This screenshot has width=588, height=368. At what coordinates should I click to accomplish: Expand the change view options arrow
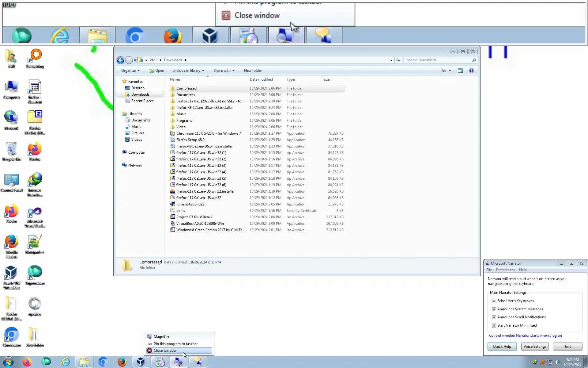point(450,71)
